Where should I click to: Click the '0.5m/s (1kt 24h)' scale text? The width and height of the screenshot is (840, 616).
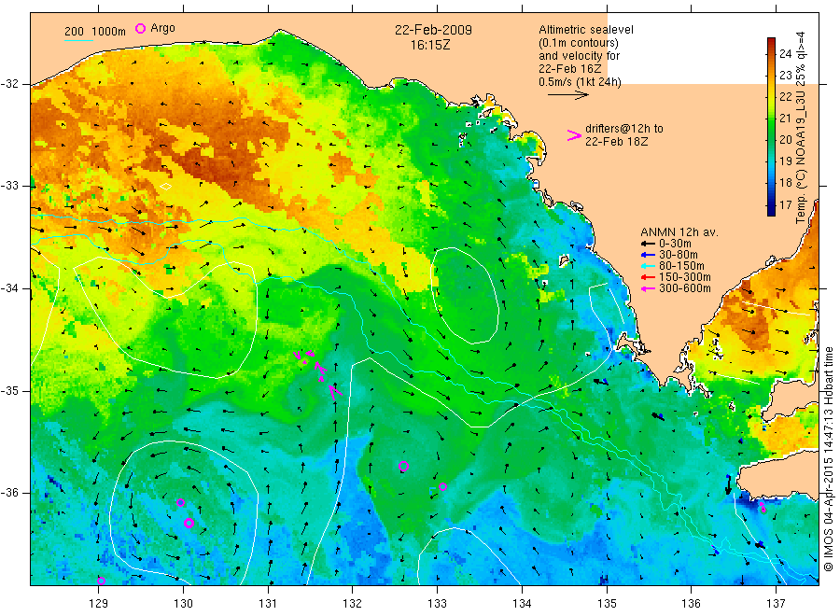point(580,82)
